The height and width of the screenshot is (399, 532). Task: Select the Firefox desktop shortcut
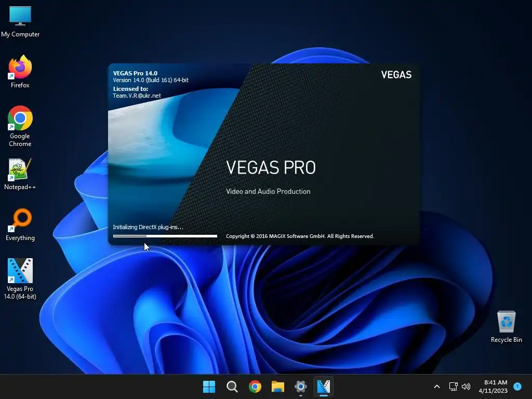[x=20, y=72]
